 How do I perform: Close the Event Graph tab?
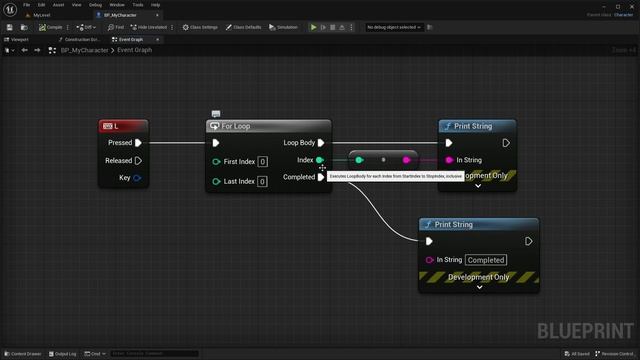(x=158, y=40)
